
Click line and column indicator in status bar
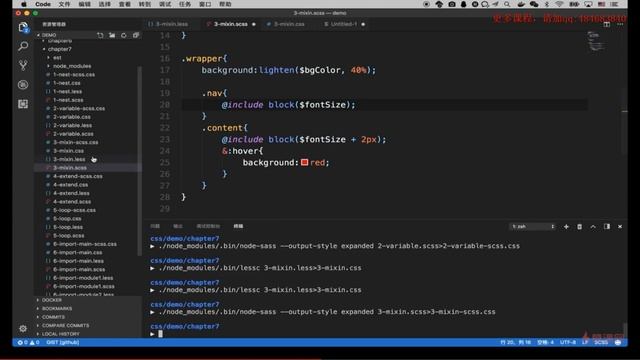pos(516,342)
